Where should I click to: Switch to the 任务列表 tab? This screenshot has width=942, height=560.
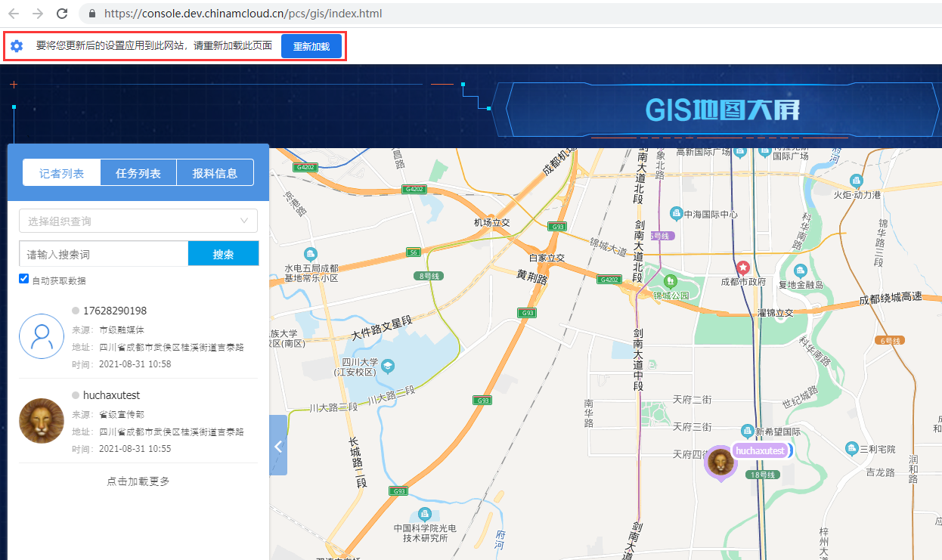point(138,173)
